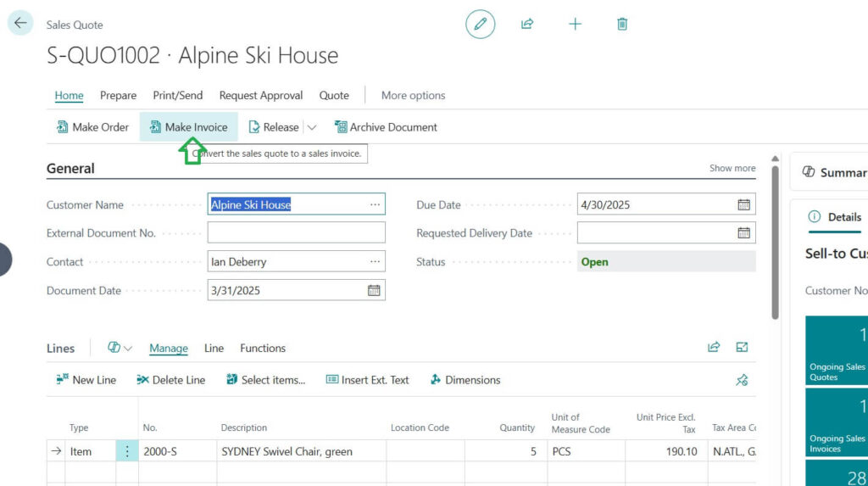
Task: Click Ongoing Sales Invoices tile
Action: pos(837,422)
